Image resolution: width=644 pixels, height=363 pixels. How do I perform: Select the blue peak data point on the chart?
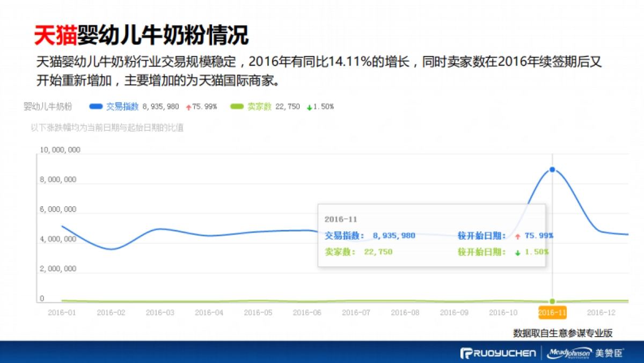[x=552, y=170]
